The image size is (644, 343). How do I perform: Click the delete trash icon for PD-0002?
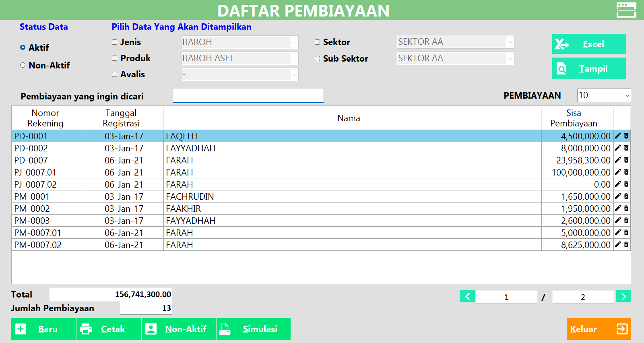(x=626, y=148)
